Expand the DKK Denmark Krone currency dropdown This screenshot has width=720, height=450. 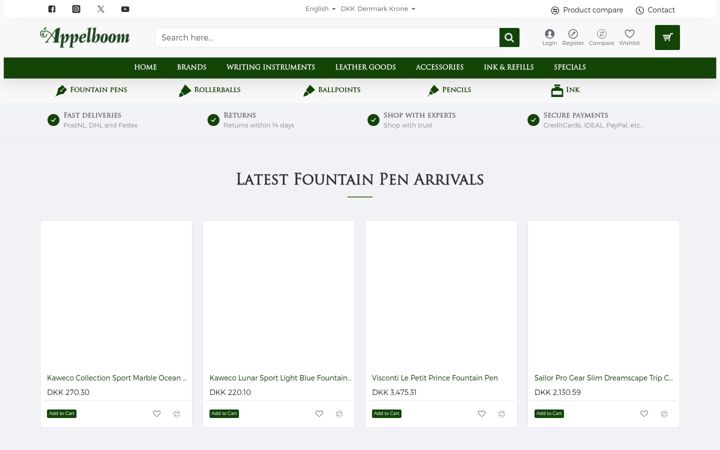point(377,9)
